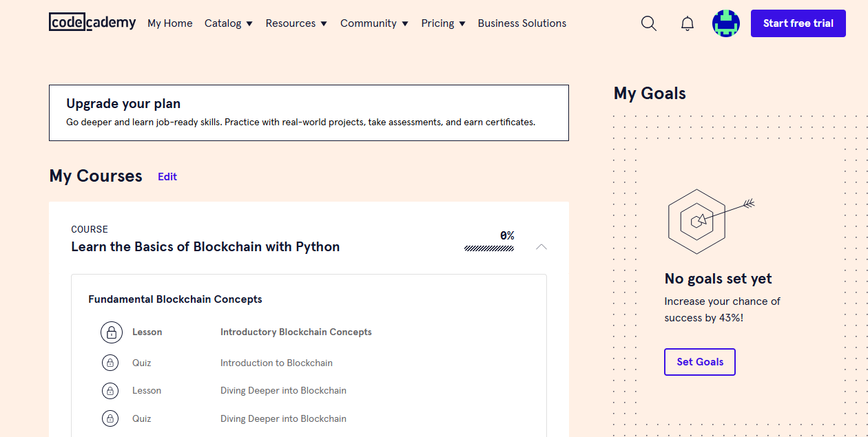Open Business Solutions page
The height and width of the screenshot is (437, 868).
pos(521,23)
